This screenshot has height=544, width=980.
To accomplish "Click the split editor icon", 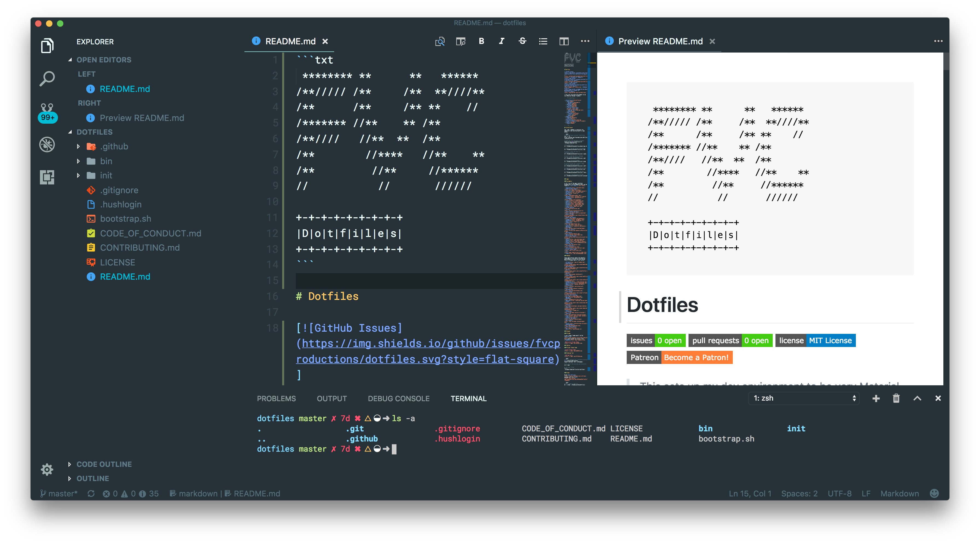I will (x=564, y=41).
